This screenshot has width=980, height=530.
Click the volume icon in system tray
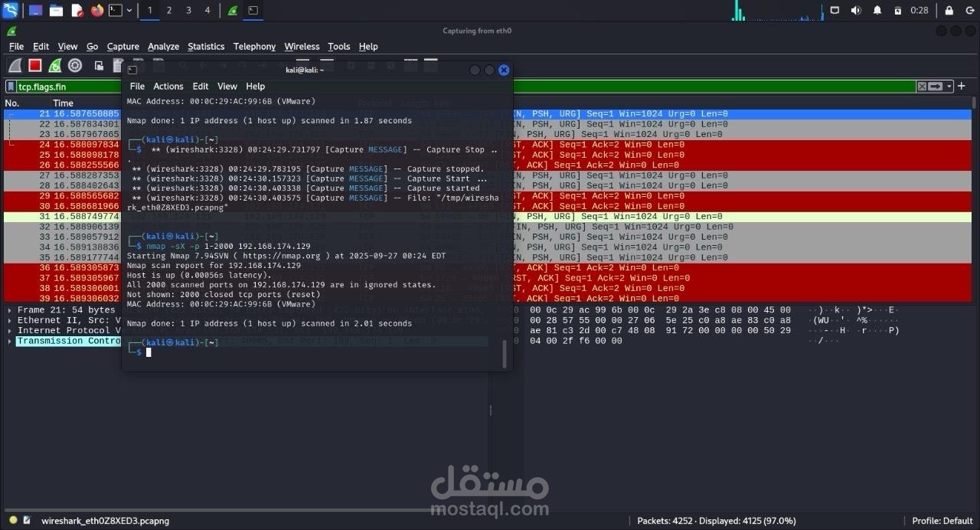(856, 10)
